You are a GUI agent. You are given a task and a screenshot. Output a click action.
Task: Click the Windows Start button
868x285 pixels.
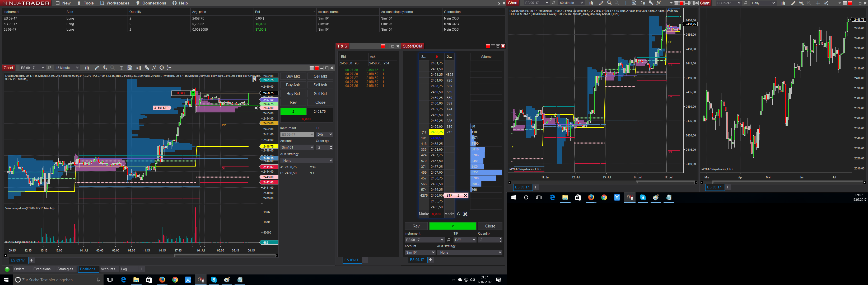(x=6, y=280)
